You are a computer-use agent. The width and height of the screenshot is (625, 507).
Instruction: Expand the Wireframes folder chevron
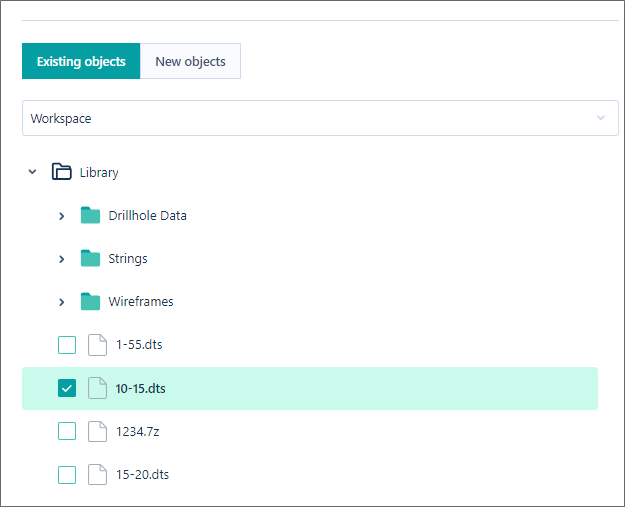tap(61, 302)
